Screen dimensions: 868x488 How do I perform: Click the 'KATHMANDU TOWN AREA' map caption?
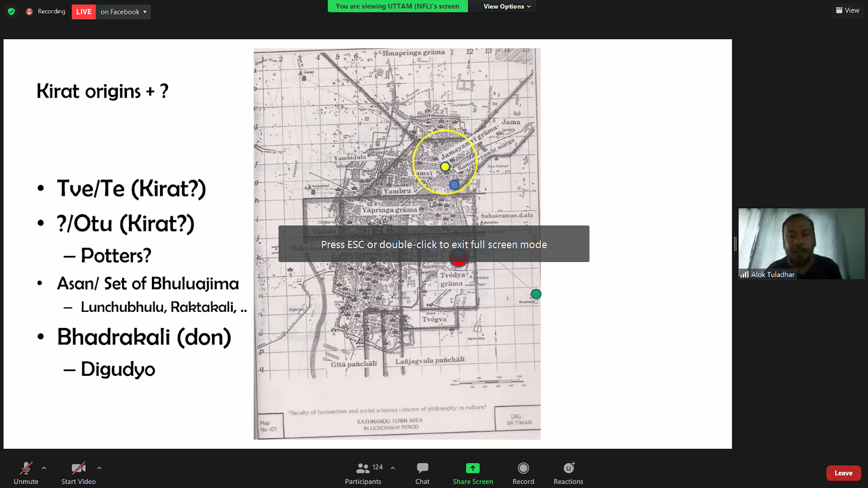pos(390,421)
